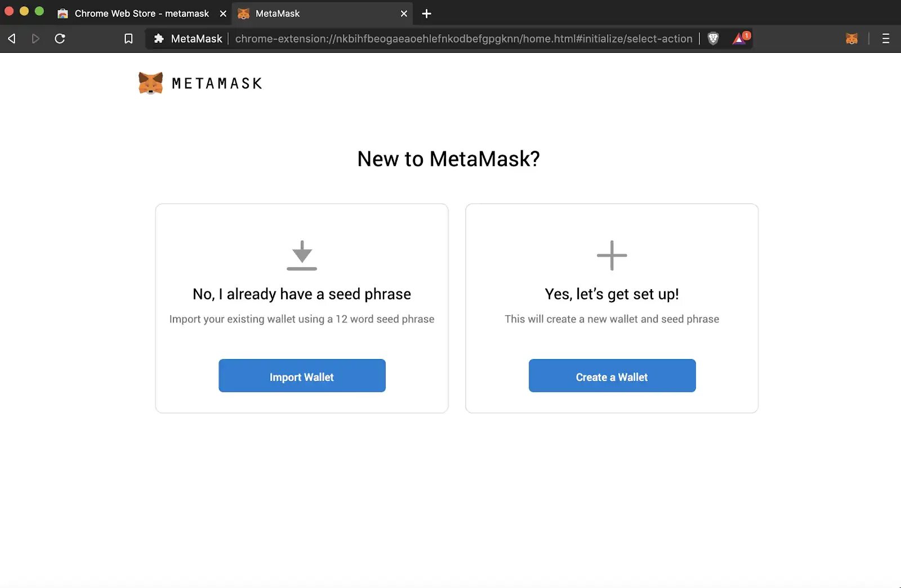
Task: Select the MetaMask browser tab
Action: point(315,14)
